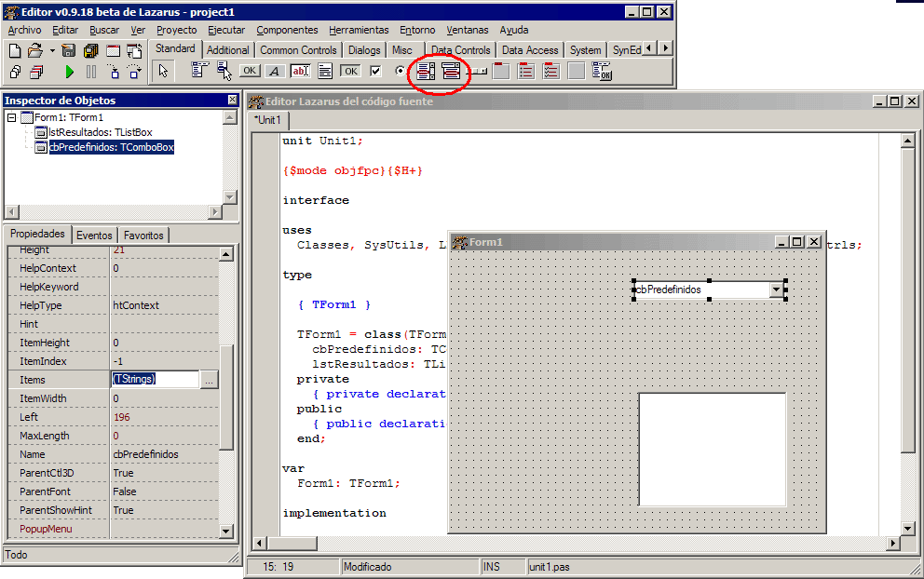Select the white listbox on Form1
Screen dimensions: 924x579
(713, 450)
